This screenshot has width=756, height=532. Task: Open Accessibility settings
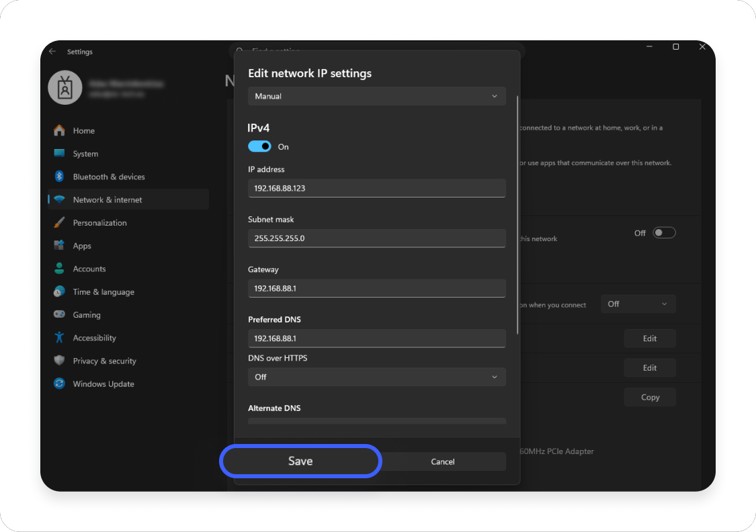pos(128,338)
